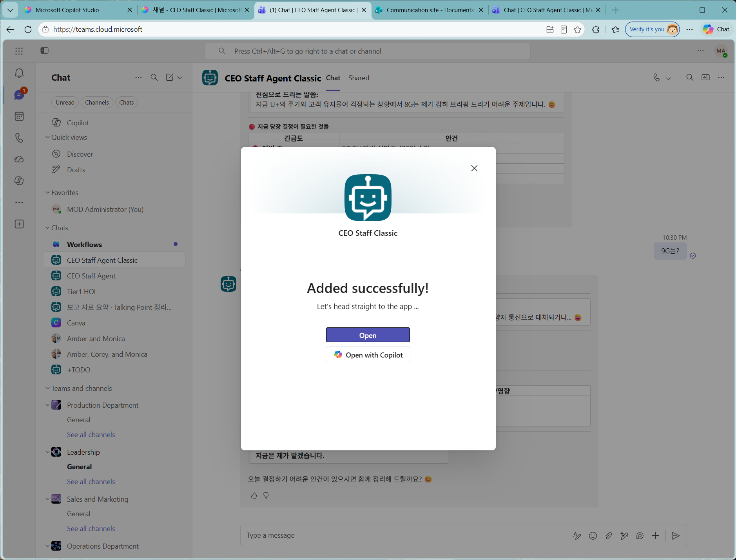Collapse the Production Department team
This screenshot has height=560, width=736.
[47, 405]
